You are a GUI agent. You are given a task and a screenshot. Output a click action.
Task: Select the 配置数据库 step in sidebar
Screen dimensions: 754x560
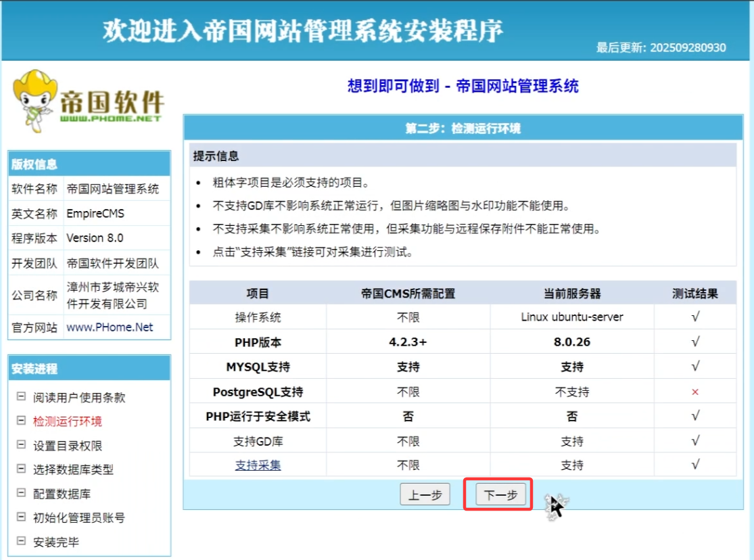click(x=62, y=494)
